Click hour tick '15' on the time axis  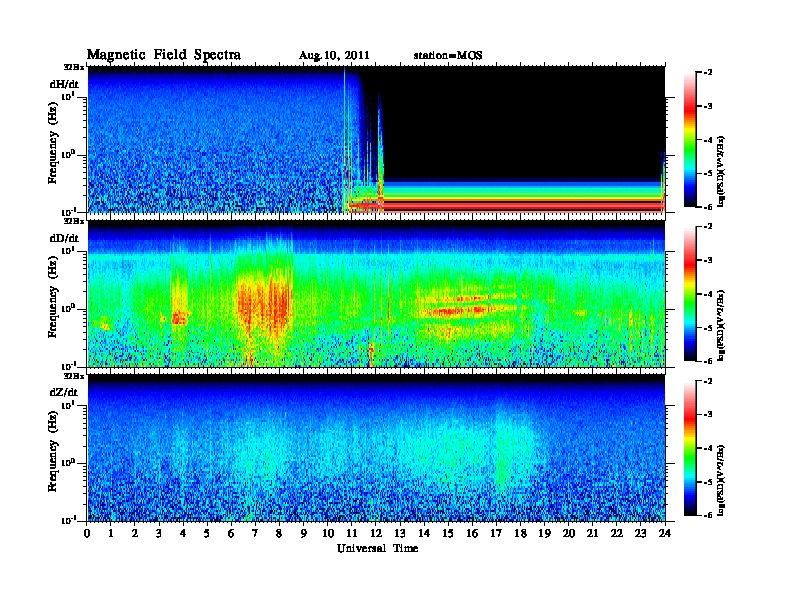click(x=448, y=533)
